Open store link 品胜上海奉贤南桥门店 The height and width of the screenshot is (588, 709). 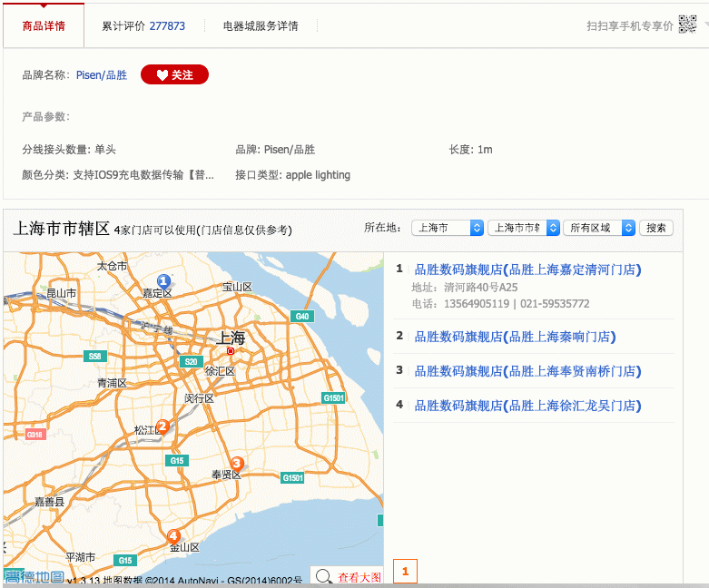click(x=527, y=371)
